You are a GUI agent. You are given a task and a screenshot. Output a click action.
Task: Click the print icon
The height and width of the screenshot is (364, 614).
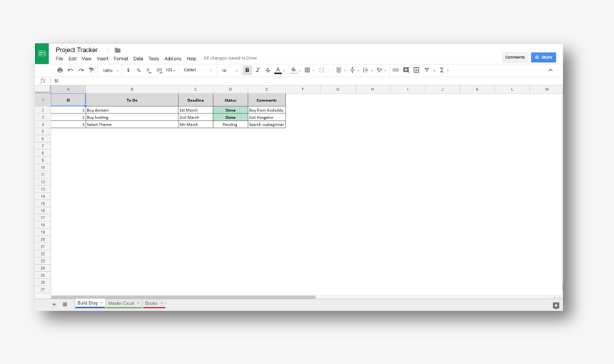coord(60,70)
